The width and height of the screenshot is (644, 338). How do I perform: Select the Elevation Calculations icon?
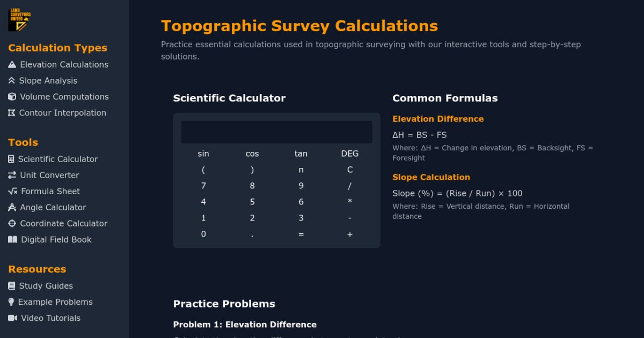[x=12, y=64]
